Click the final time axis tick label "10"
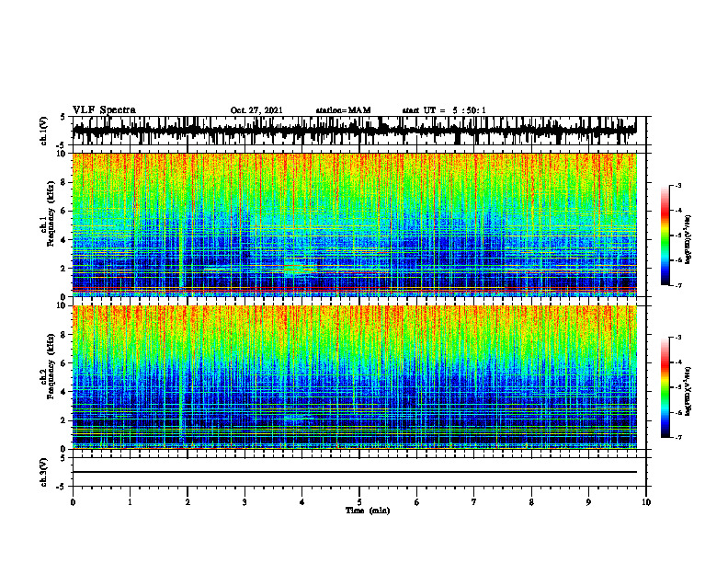The width and height of the screenshot is (728, 563). point(646,502)
